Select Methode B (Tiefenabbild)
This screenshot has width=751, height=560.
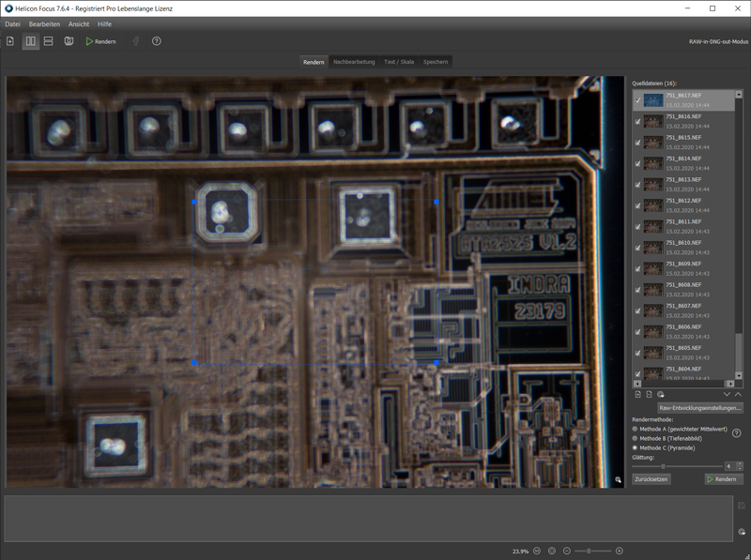pos(636,438)
